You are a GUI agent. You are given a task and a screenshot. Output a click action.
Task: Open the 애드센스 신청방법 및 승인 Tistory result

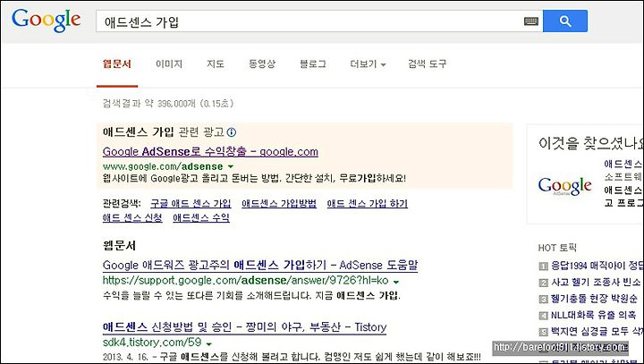[244, 327]
